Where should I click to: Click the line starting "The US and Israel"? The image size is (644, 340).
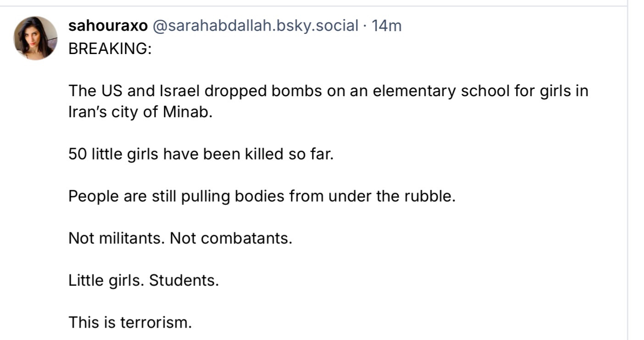coord(328,91)
